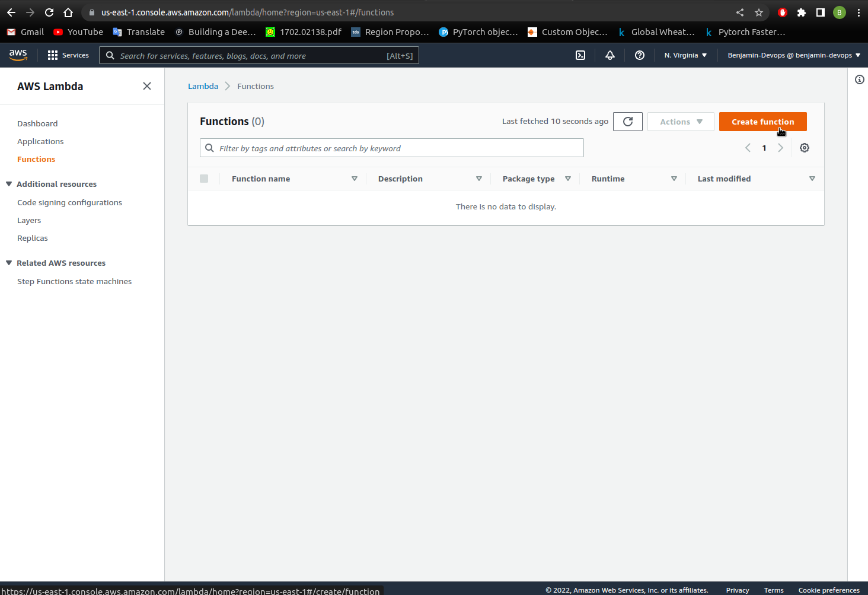The image size is (868, 595).
Task: Open the Building a Deep bookmark
Action: coord(215,32)
